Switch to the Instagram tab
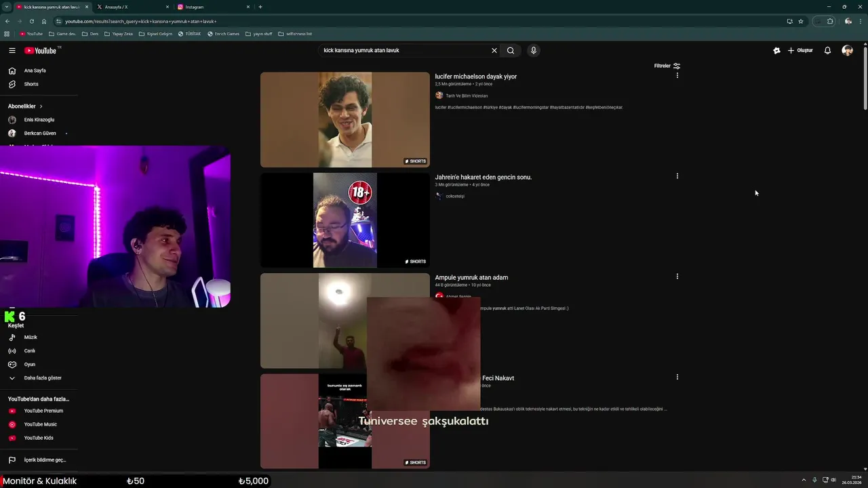868x488 pixels. pos(214,7)
